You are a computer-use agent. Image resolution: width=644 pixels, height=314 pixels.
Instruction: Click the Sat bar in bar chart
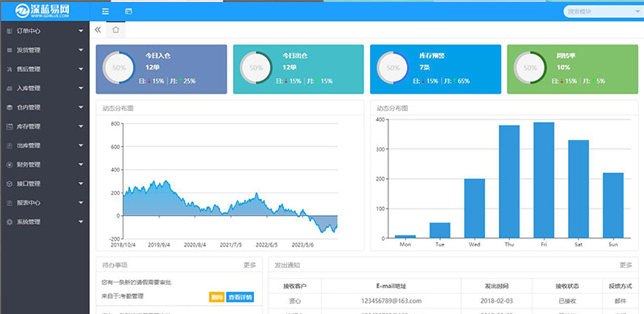[x=579, y=189]
